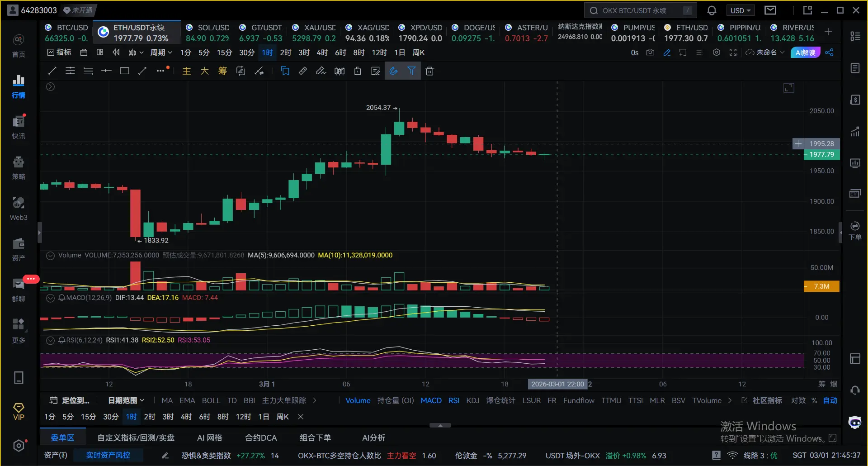Toggle the 主 main force overlay

pos(187,71)
